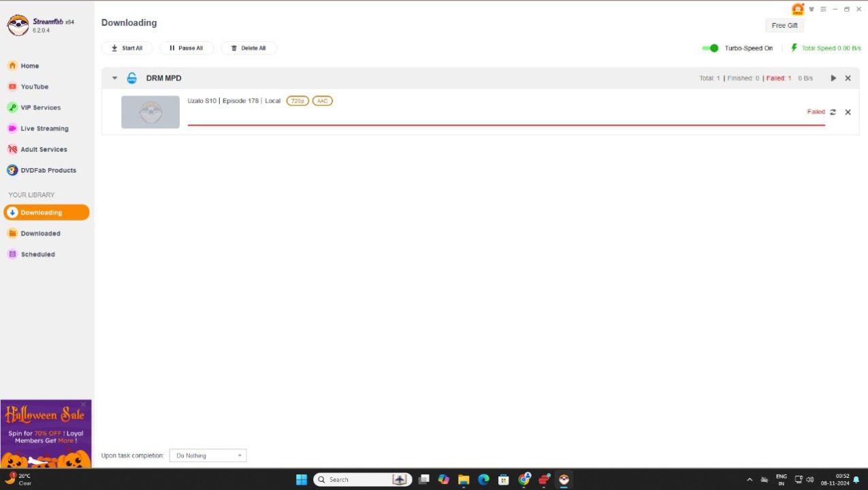This screenshot has height=490, width=868.
Task: Close the Halloween Sale banner
Action: coord(84,405)
